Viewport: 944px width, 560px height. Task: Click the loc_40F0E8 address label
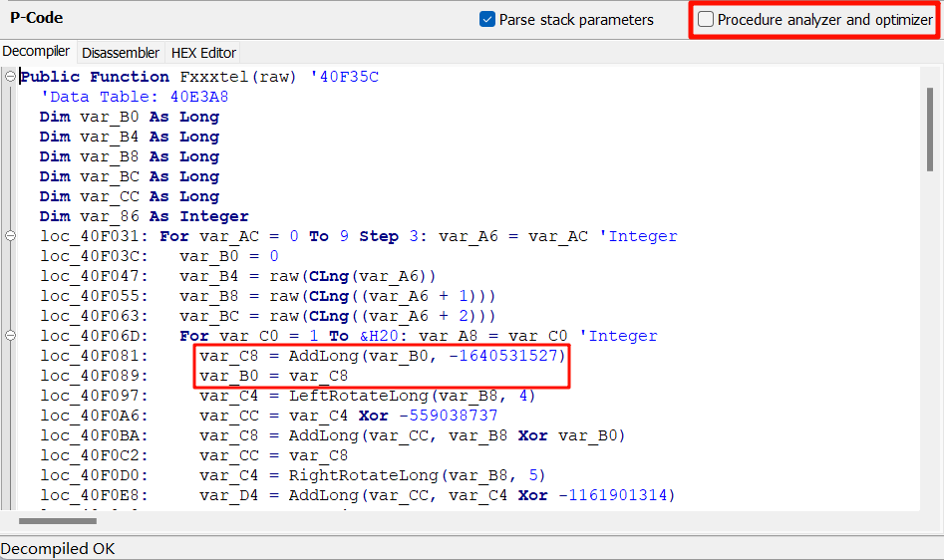pos(95,495)
